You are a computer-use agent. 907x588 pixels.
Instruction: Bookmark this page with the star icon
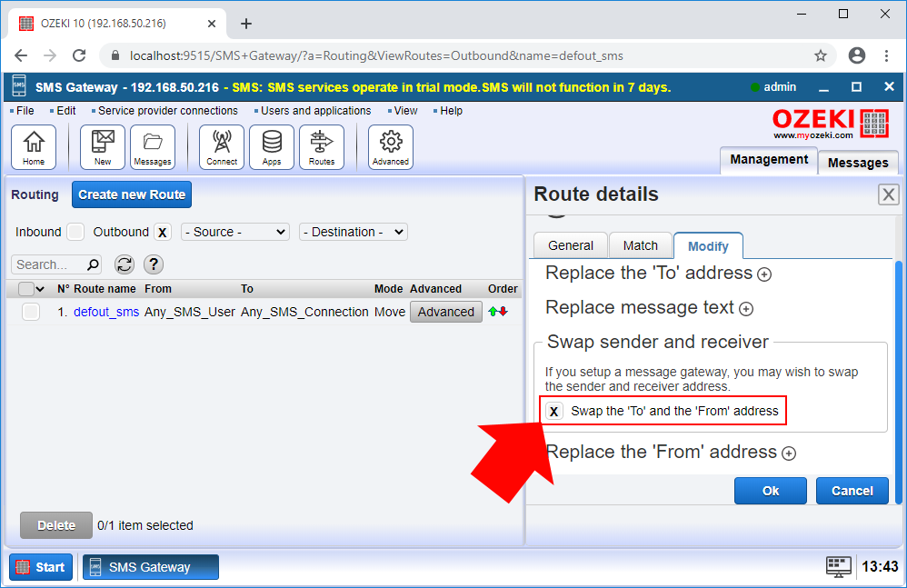(821, 55)
